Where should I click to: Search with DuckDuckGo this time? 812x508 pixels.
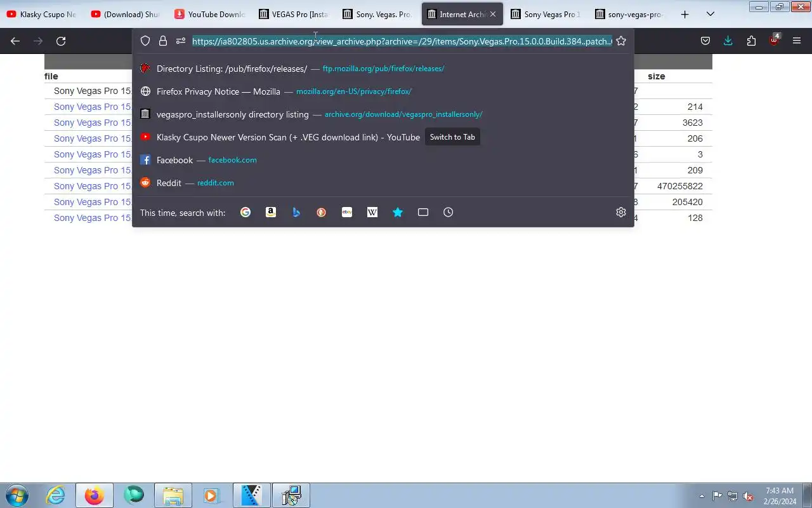(322, 212)
